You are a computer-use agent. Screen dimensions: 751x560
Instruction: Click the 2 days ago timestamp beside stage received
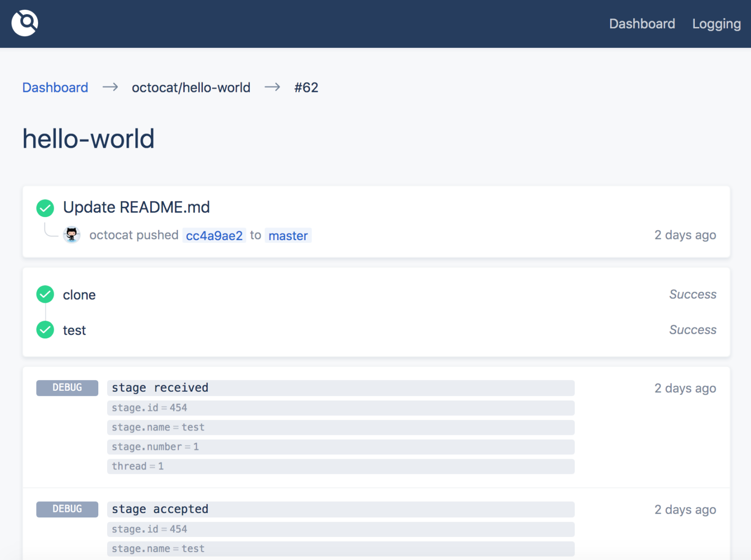pyautogui.click(x=685, y=388)
